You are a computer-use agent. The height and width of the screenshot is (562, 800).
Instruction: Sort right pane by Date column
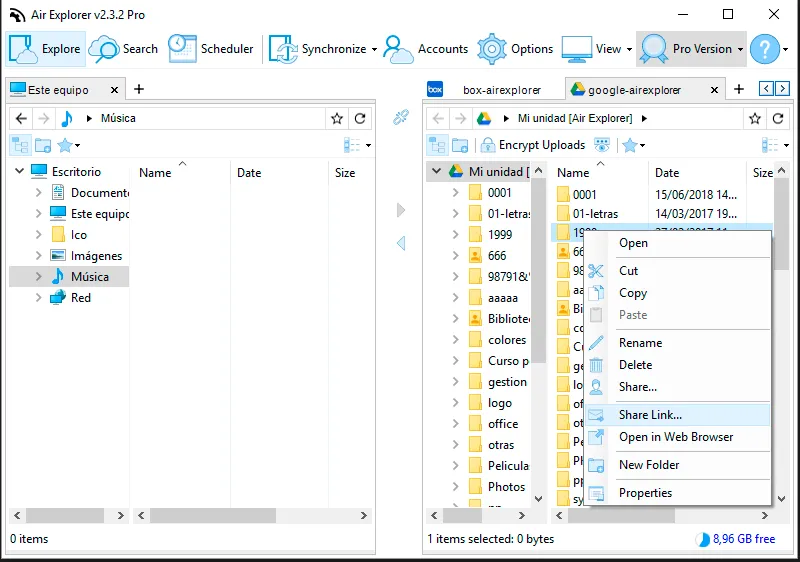698,172
